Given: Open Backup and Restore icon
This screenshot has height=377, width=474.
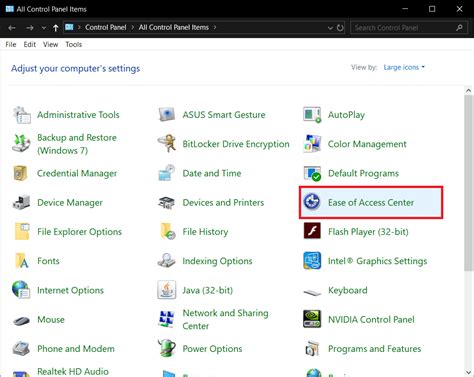Looking at the screenshot, I should [x=21, y=144].
